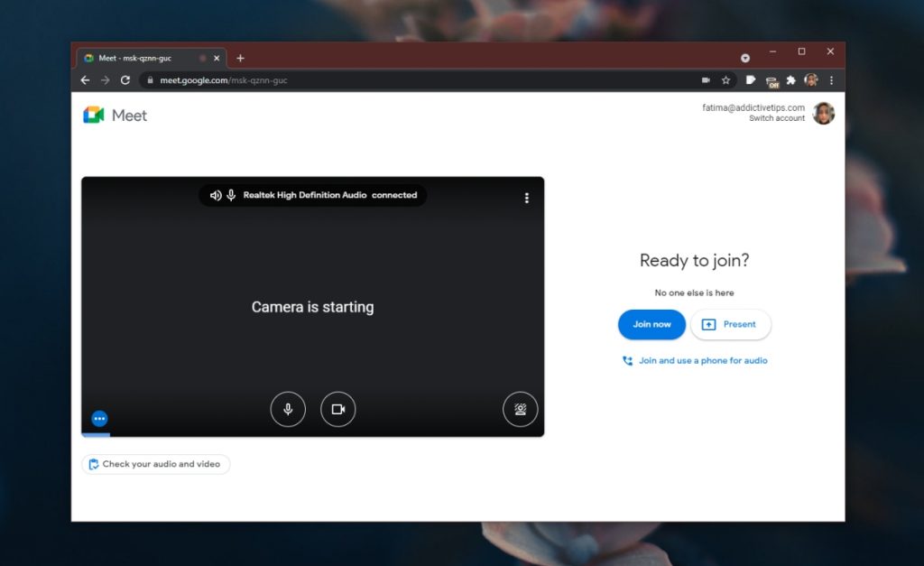The width and height of the screenshot is (924, 566).
Task: Open the Chrome extensions puzzle icon
Action: [790, 80]
